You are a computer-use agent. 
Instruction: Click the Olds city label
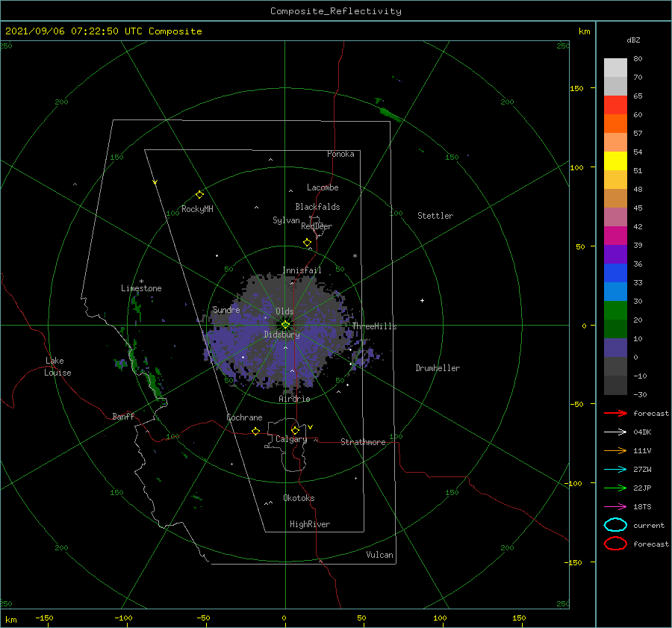(284, 311)
